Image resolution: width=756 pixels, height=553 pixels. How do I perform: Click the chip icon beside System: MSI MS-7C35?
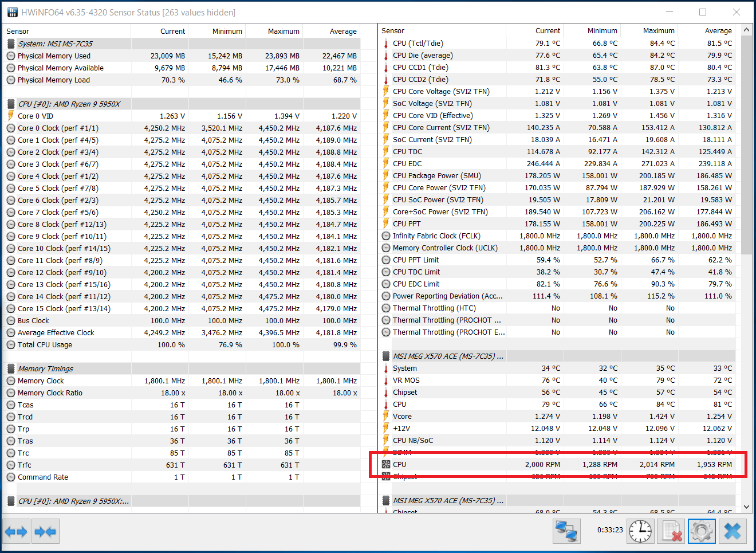[10, 44]
